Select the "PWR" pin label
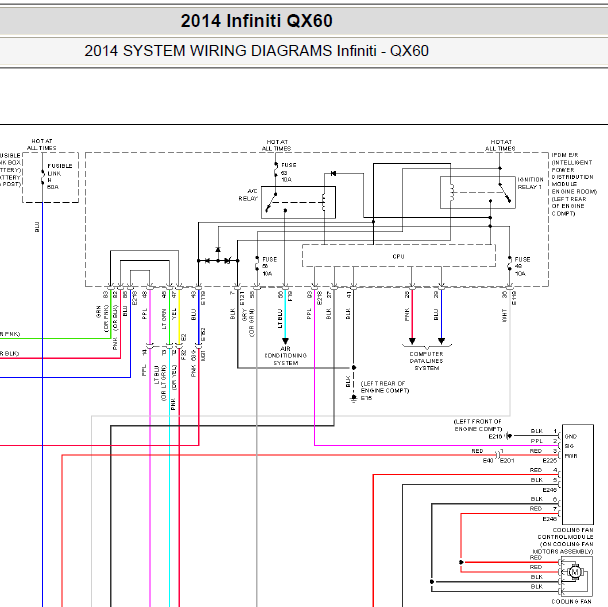608x607 pixels. pos(571,456)
